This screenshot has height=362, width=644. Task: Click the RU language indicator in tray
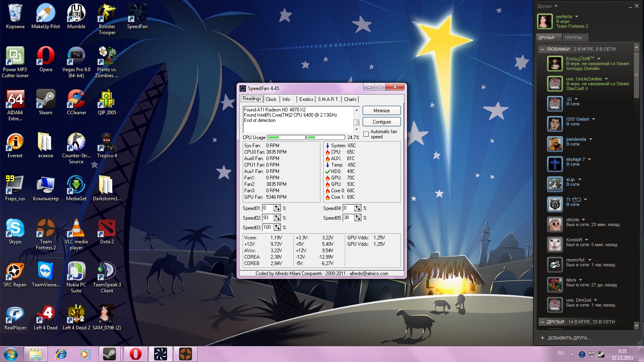[561, 353]
